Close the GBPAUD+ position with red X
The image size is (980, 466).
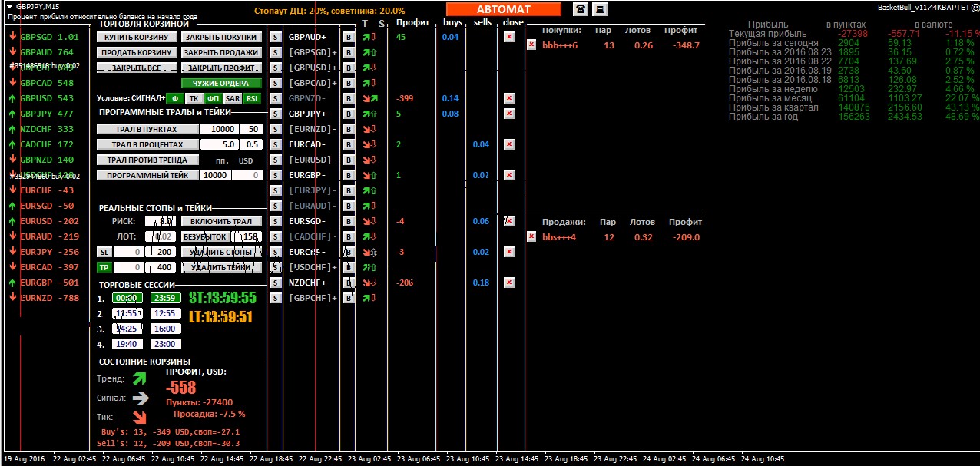509,37
